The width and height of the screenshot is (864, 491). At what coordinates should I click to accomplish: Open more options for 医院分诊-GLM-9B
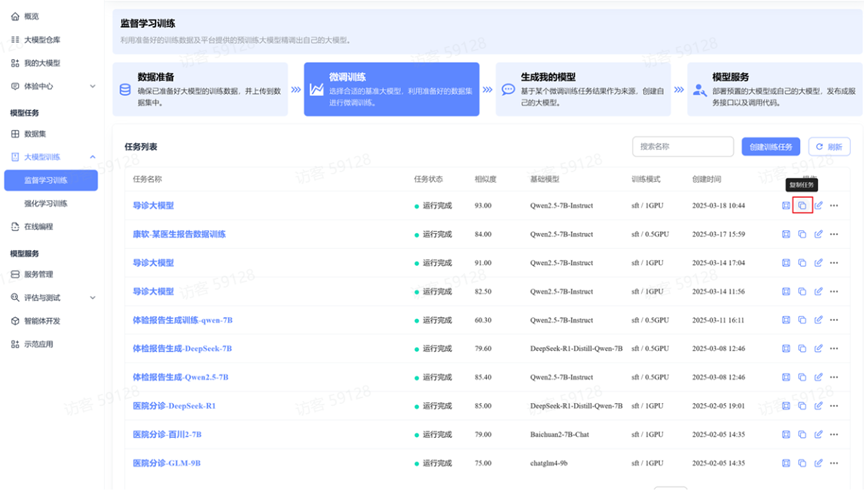pos(834,463)
